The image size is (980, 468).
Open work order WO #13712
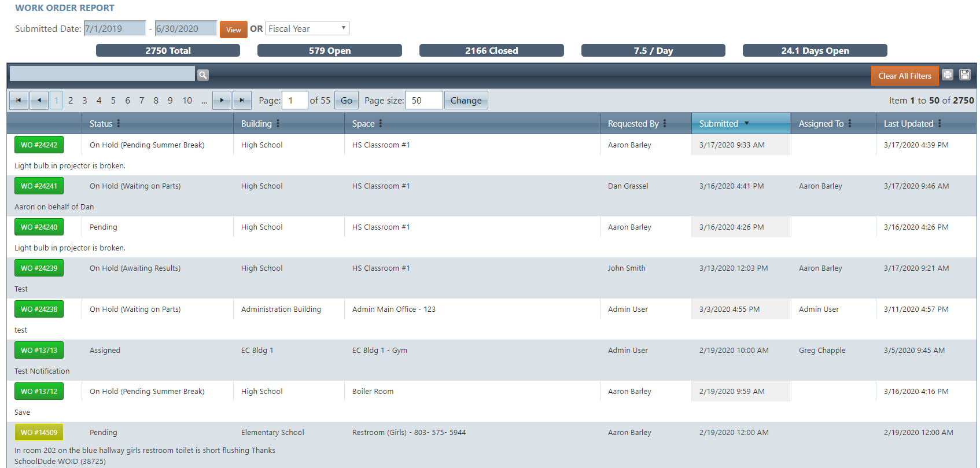pos(39,391)
